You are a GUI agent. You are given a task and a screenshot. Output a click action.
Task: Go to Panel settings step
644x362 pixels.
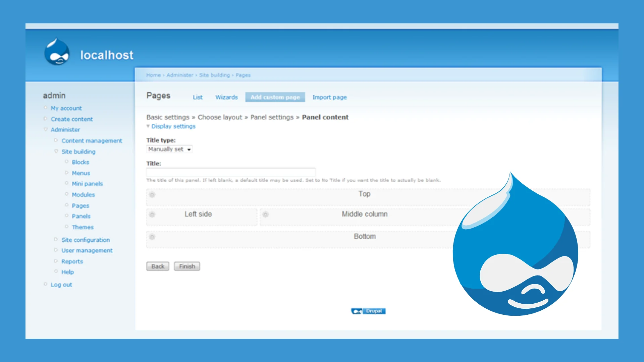[x=272, y=117]
